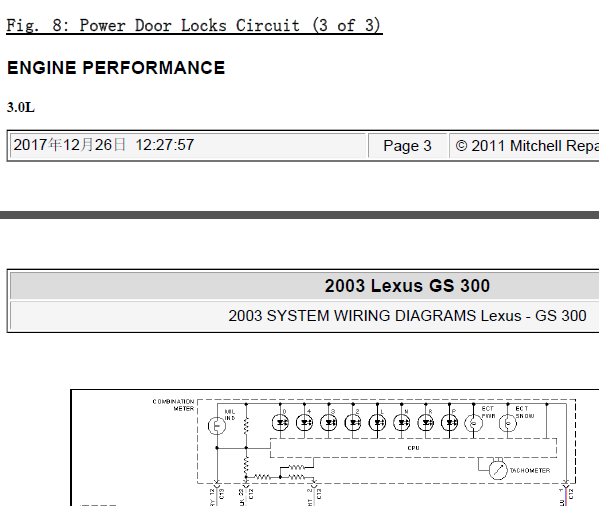The width and height of the screenshot is (599, 506).
Task: Click the TACHOMETER label
Action: pos(530,470)
